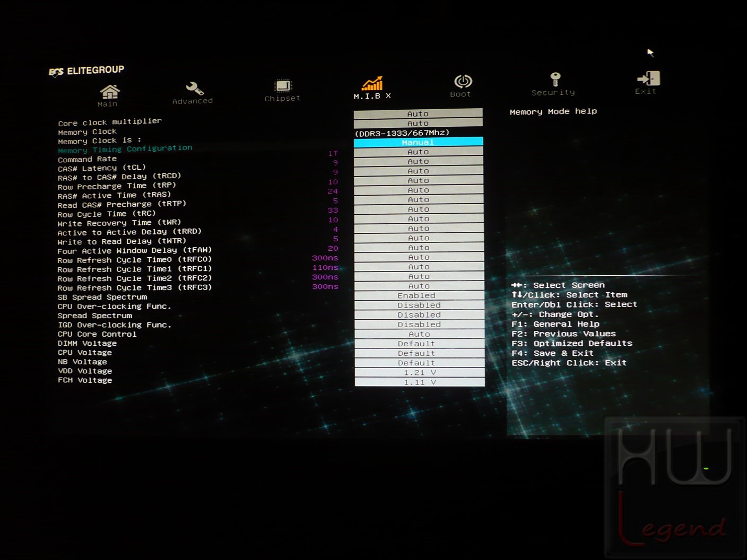The image size is (747, 560).
Task: Click the CPU Core Control label
Action: click(97, 334)
